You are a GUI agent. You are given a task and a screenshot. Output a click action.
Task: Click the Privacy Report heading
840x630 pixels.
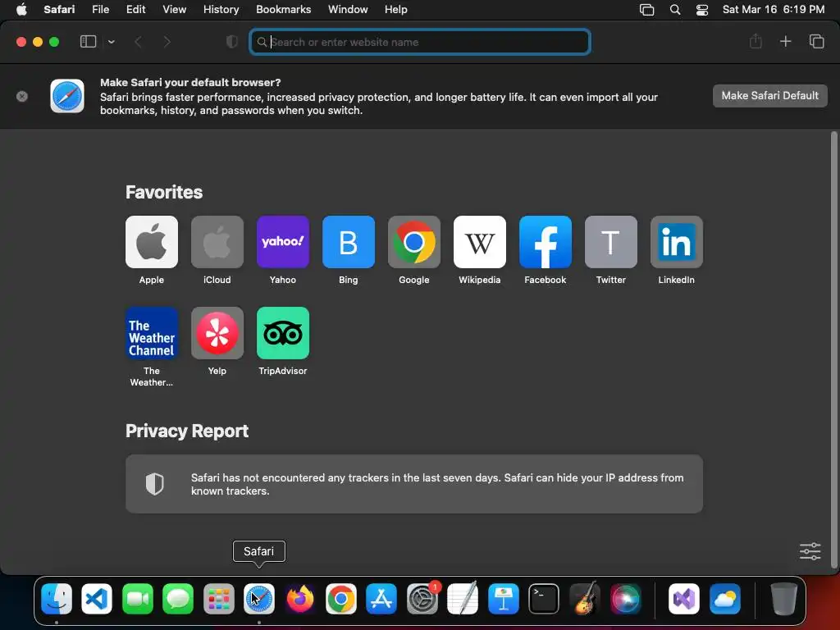coord(187,431)
